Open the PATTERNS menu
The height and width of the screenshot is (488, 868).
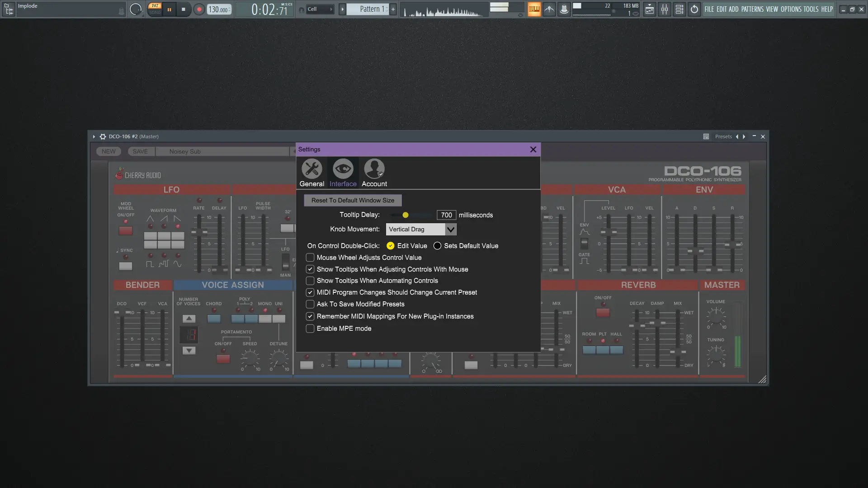pyautogui.click(x=752, y=9)
